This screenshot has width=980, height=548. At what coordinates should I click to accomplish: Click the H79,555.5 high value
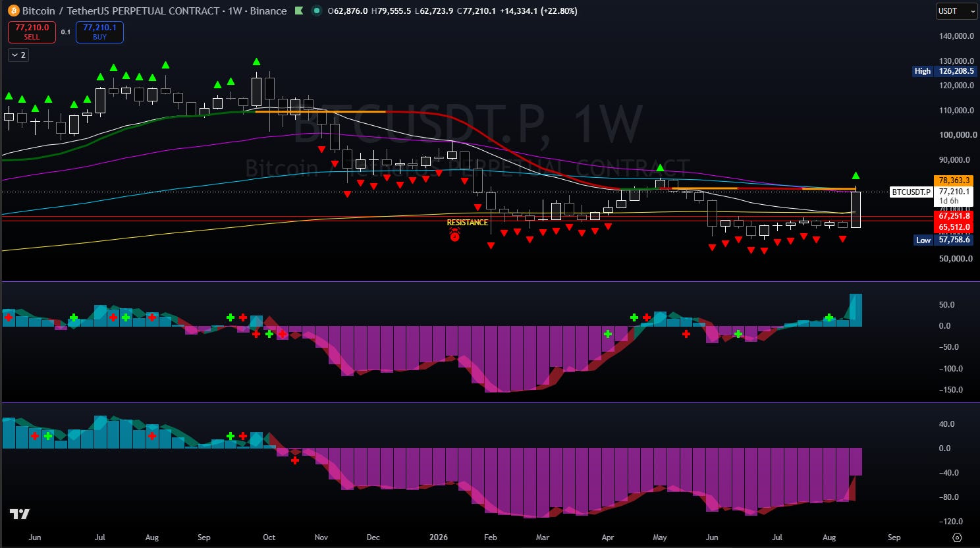[391, 11]
